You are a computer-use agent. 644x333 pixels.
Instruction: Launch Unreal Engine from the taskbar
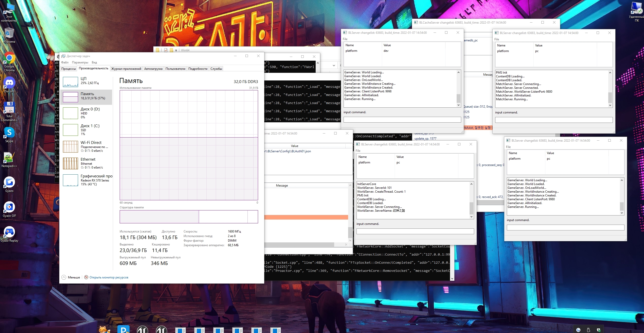143,330
